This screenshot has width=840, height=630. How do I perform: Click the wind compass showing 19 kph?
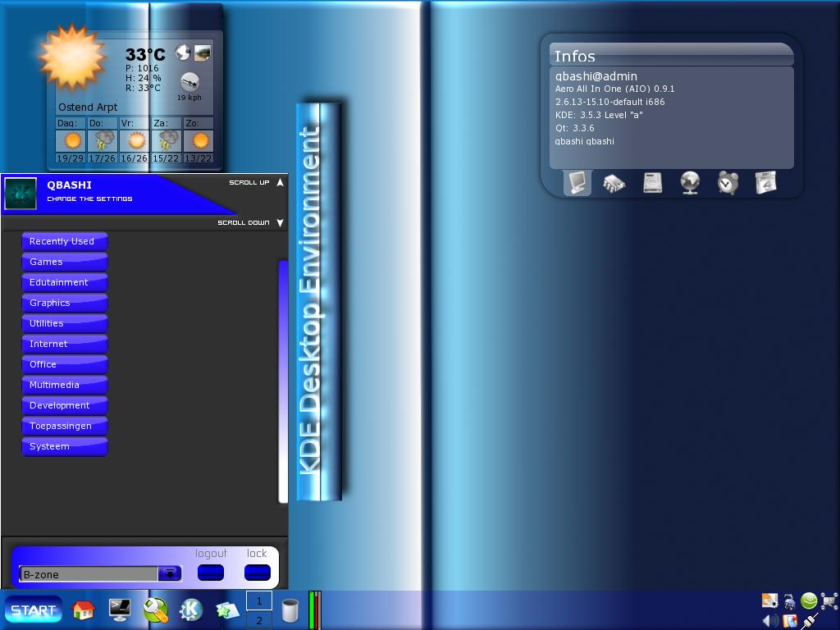pos(189,83)
